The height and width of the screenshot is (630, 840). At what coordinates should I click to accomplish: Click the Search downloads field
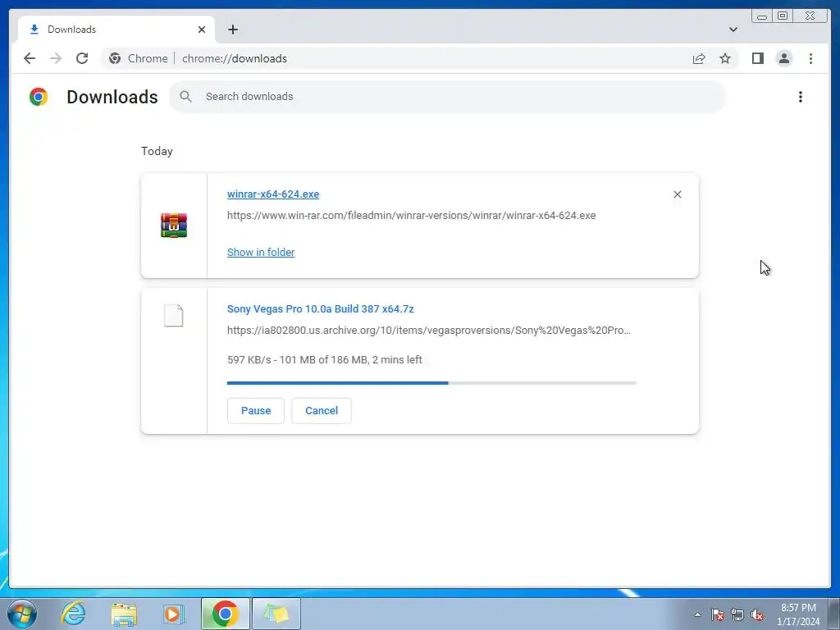pyautogui.click(x=447, y=97)
